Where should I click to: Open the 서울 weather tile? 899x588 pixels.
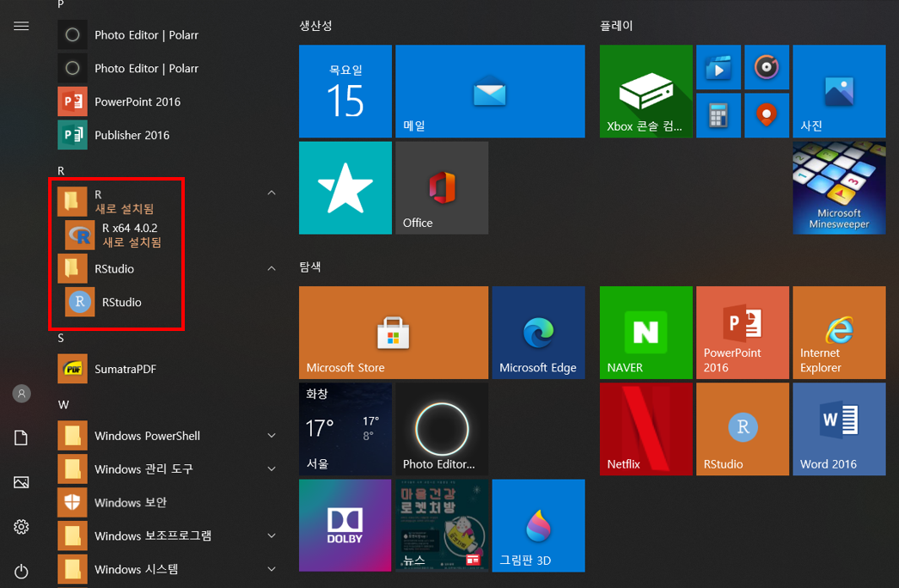345,429
